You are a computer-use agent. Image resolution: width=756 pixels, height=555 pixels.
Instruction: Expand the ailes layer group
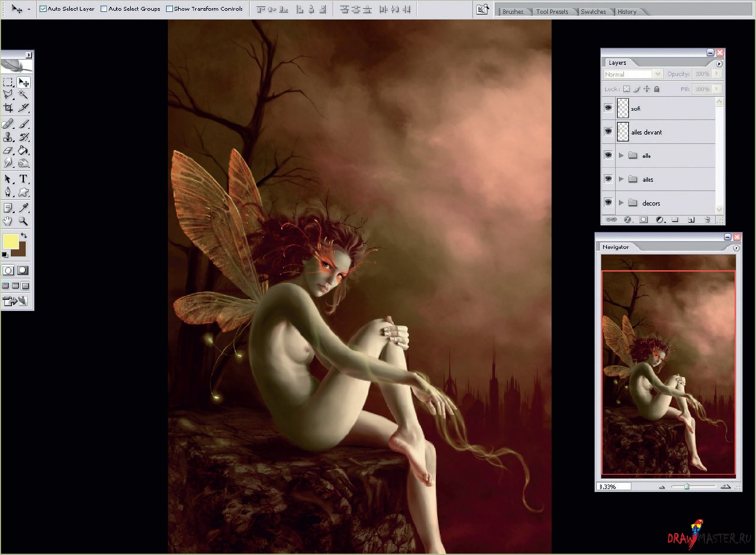621,179
